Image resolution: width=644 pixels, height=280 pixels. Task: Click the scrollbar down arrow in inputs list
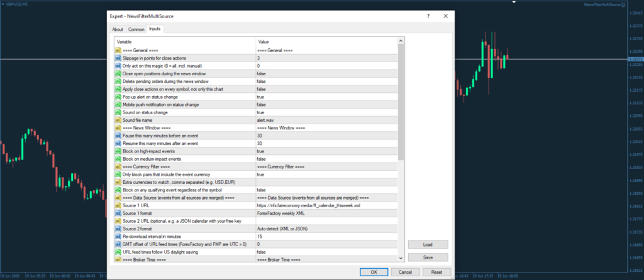click(x=401, y=258)
